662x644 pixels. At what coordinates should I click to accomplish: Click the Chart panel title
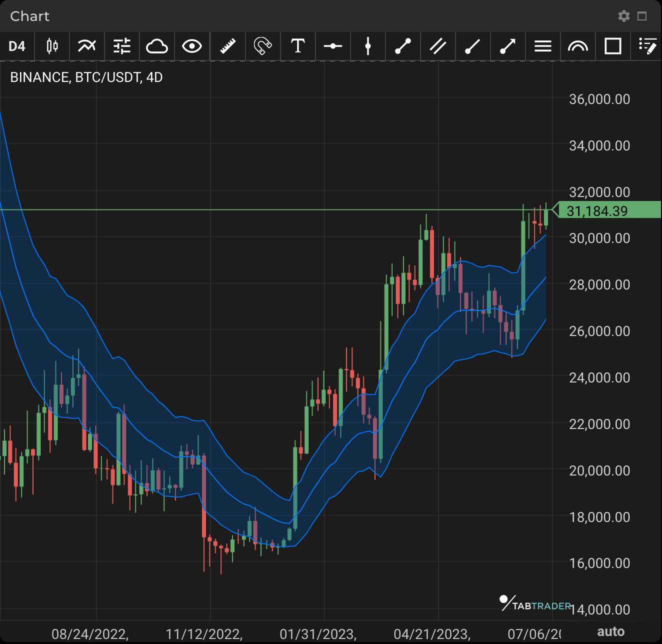(x=30, y=16)
